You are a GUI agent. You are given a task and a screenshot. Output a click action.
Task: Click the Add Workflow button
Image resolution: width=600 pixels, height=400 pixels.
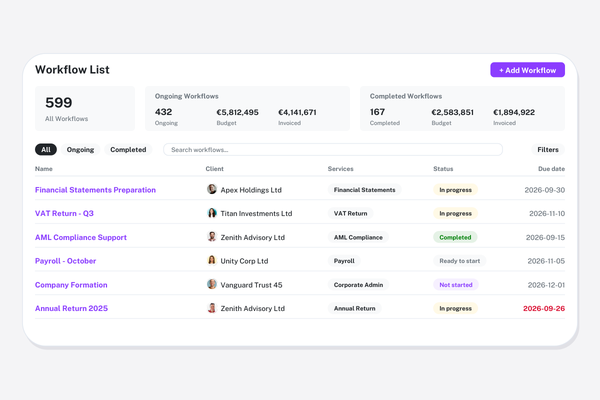(527, 70)
